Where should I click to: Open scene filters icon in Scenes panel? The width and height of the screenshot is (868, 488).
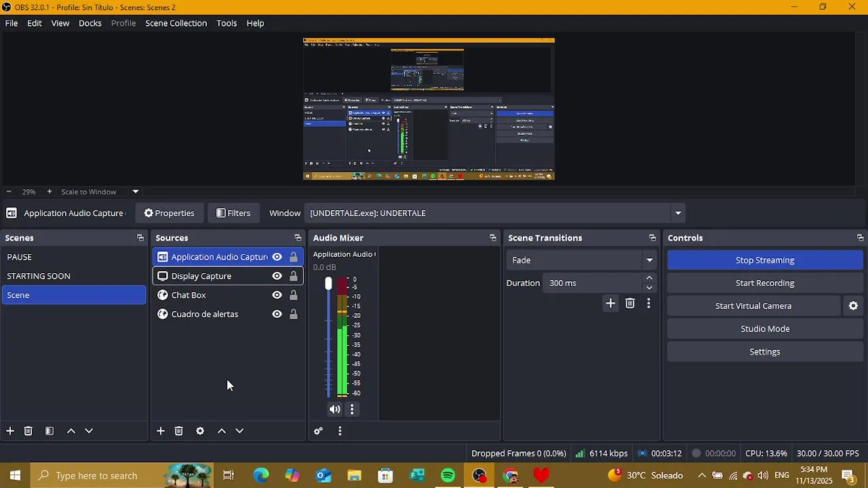[x=50, y=431]
